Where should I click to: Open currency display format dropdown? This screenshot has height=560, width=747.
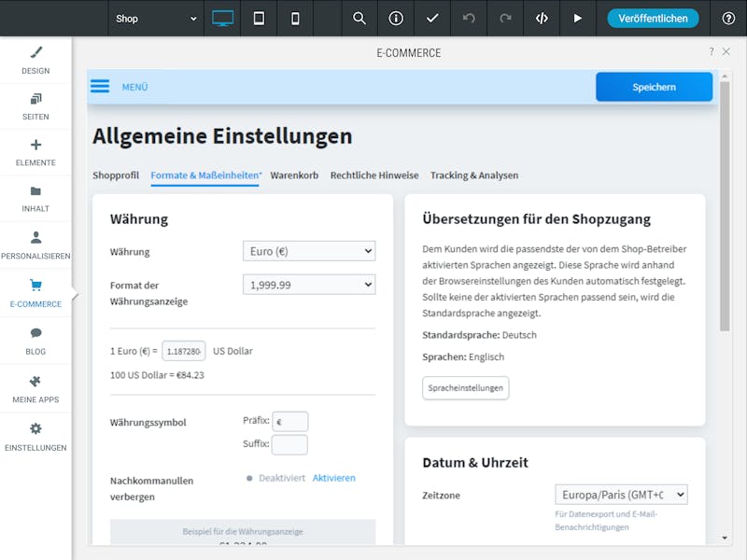(309, 285)
